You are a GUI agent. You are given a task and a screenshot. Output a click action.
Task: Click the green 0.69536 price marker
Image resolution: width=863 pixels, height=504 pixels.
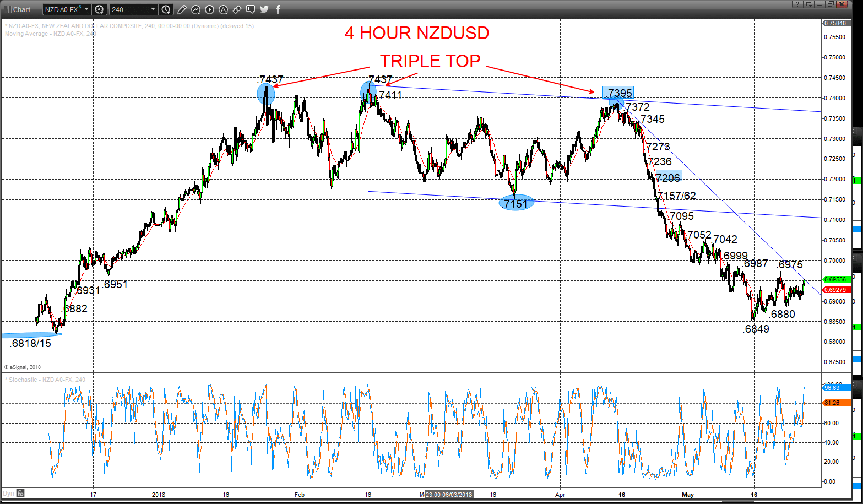(x=835, y=280)
